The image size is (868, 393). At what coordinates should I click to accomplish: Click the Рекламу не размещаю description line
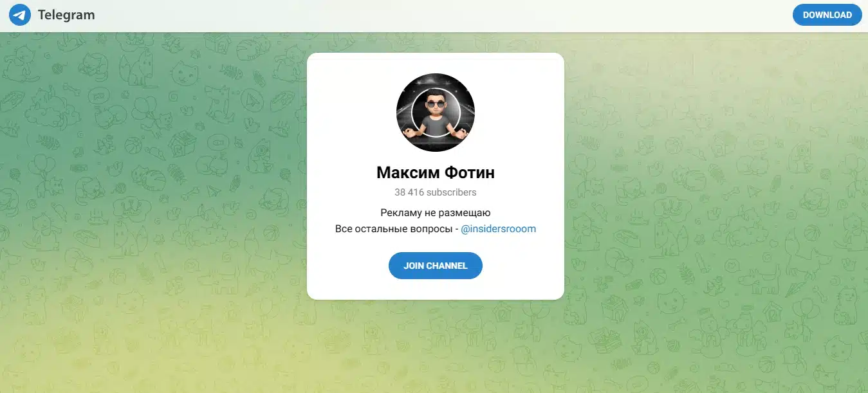[436, 213]
